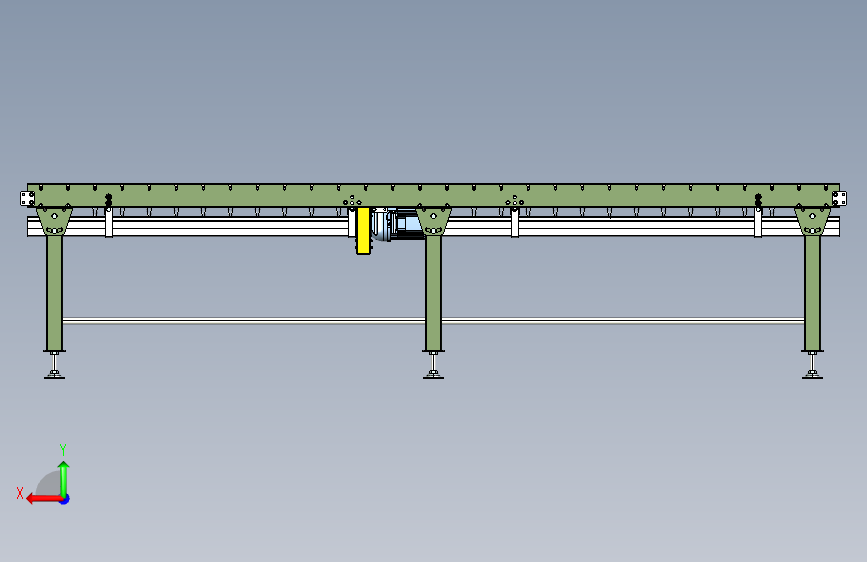Select the leveling foot under the right leg

click(x=812, y=366)
